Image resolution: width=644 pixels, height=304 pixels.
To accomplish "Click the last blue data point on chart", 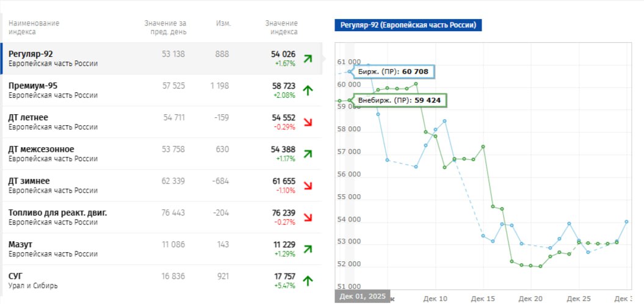I will point(626,222).
